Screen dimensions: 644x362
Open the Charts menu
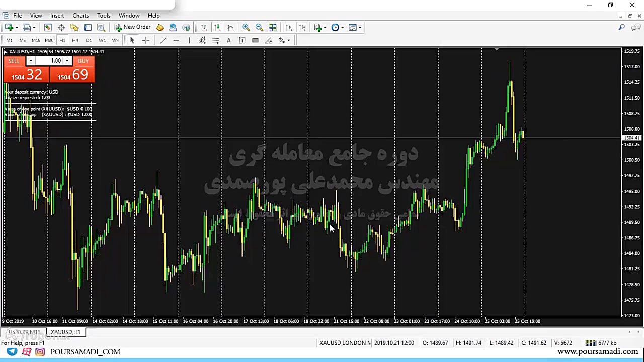pos(80,16)
